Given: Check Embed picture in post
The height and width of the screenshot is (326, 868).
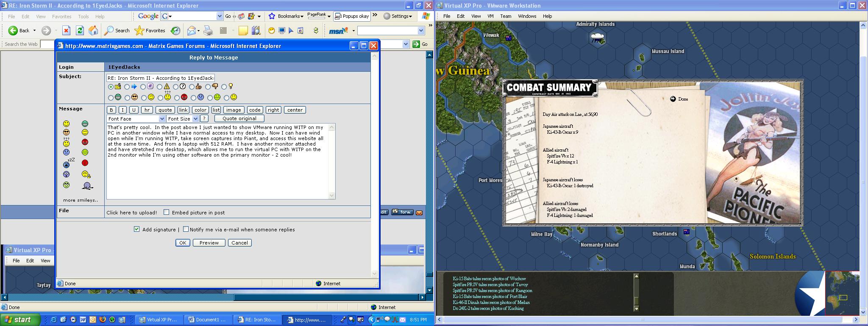Looking at the screenshot, I should coord(167,212).
